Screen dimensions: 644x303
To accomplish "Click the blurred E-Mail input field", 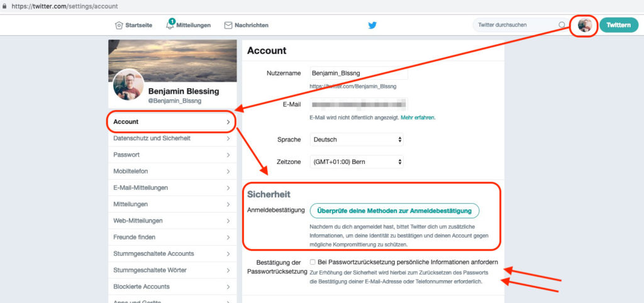I will click(x=358, y=104).
